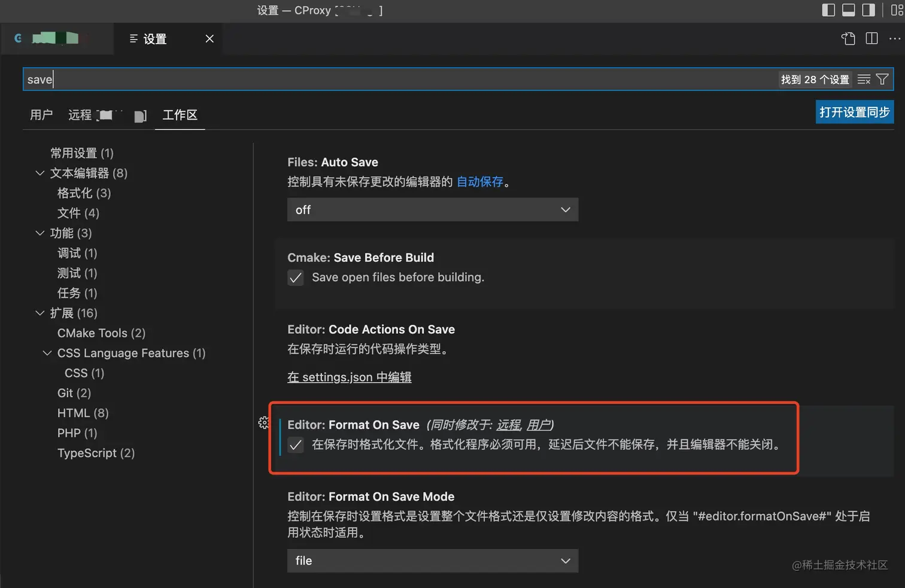
Task: Click 找到 28 个设置 result count
Action: click(815, 80)
